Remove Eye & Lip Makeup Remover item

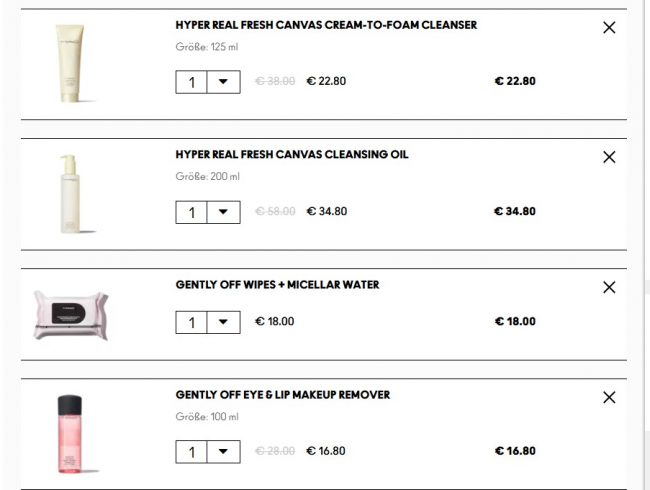(x=610, y=398)
